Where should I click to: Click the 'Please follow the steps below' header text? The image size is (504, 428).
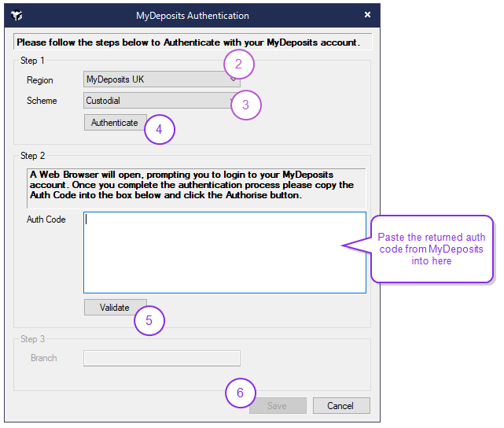(x=189, y=42)
